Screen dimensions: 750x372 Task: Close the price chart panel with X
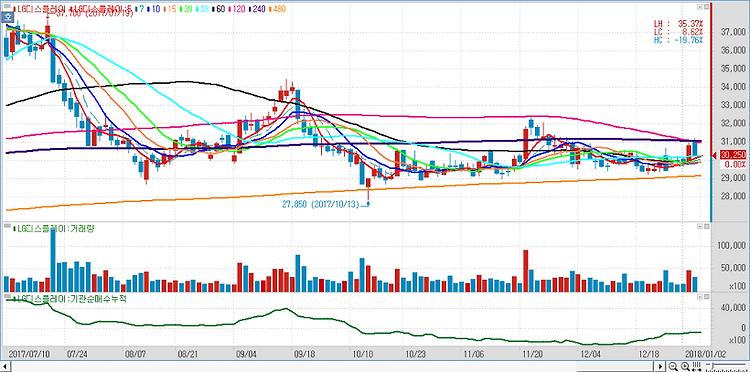click(x=706, y=7)
